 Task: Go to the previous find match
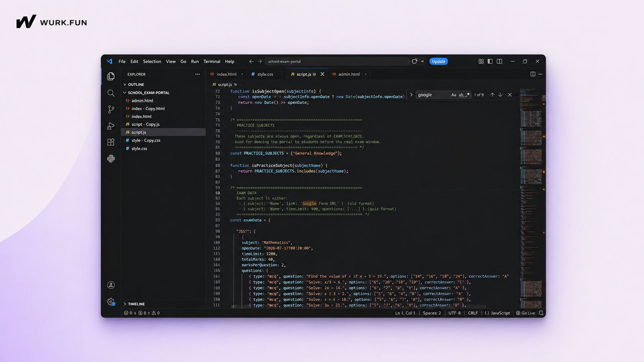click(492, 95)
